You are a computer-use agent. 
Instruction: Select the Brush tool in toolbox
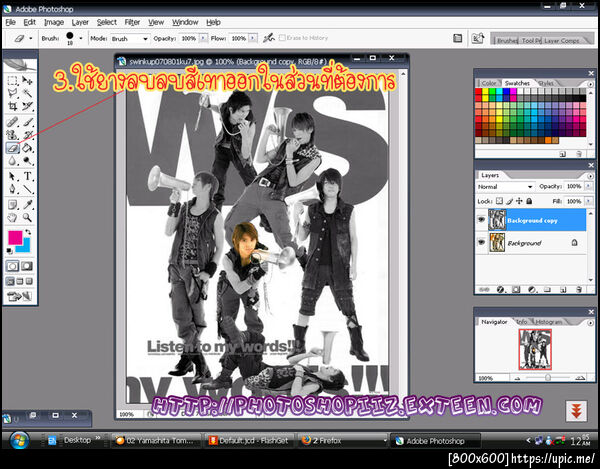click(x=27, y=122)
